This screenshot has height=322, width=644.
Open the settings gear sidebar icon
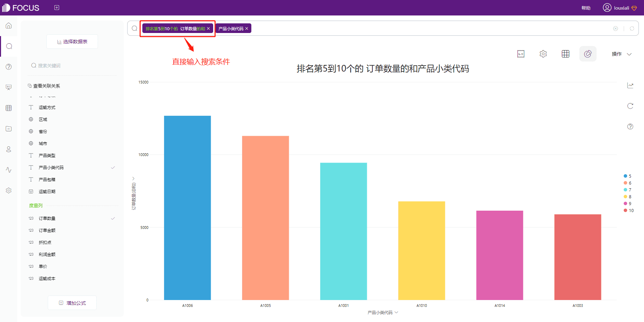pos(9,190)
